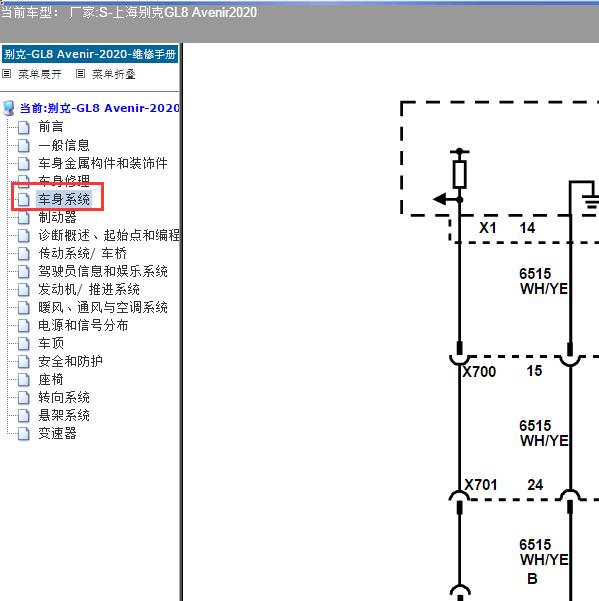Open the 一般信息 section
The image size is (599, 601).
[x=64, y=145]
